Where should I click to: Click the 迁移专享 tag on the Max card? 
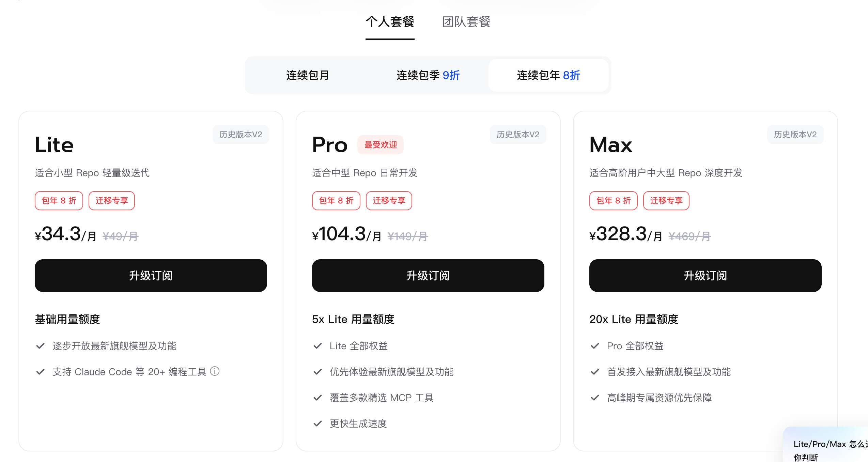click(x=666, y=201)
